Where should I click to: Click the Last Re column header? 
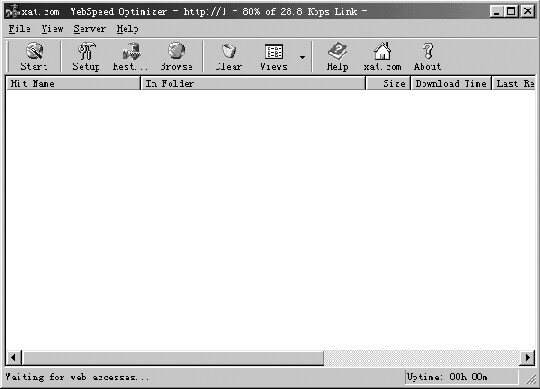click(513, 84)
